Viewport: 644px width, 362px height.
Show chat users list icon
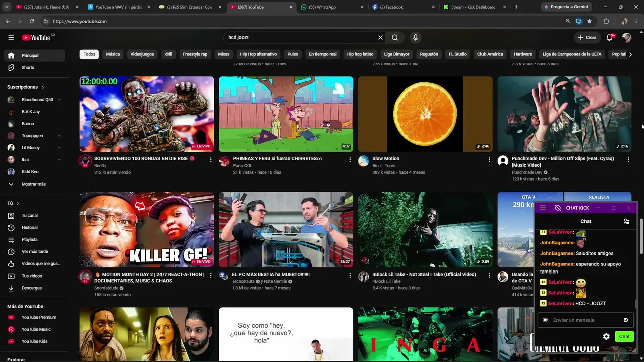coord(626,221)
